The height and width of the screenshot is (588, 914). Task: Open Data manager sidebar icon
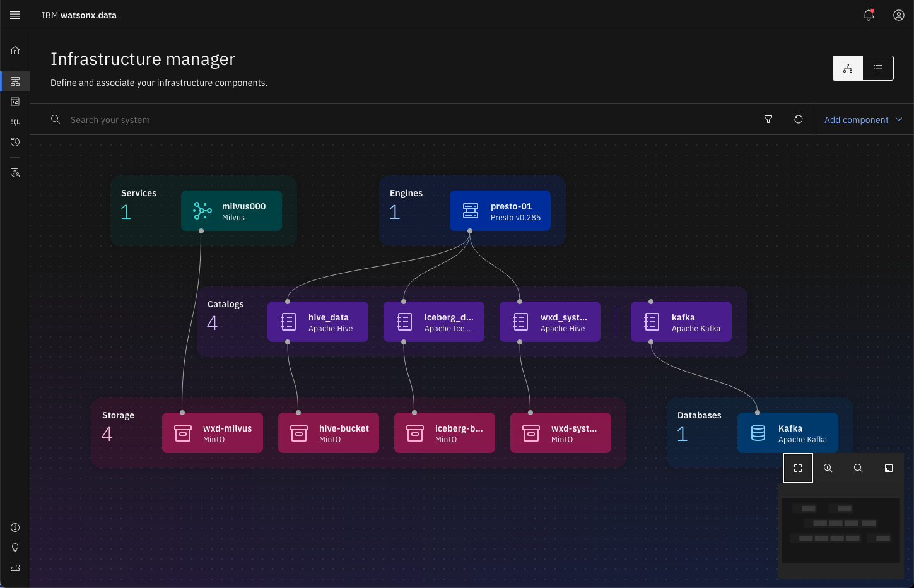[x=15, y=102]
